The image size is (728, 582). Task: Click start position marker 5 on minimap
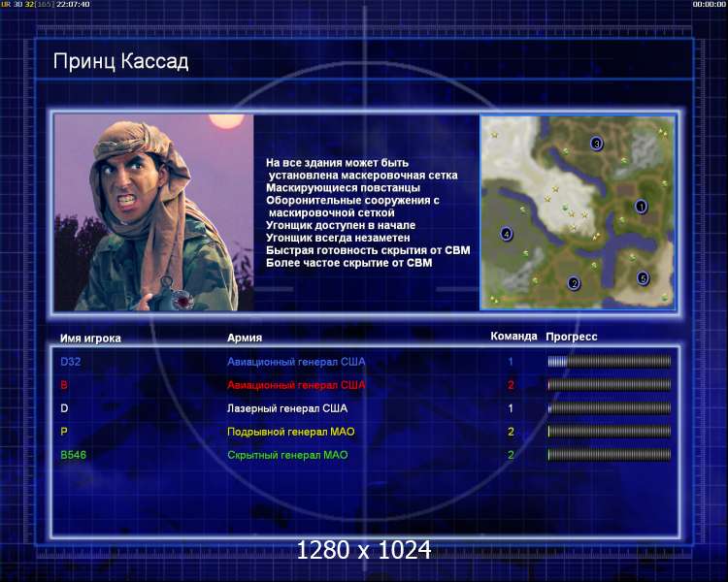(643, 278)
